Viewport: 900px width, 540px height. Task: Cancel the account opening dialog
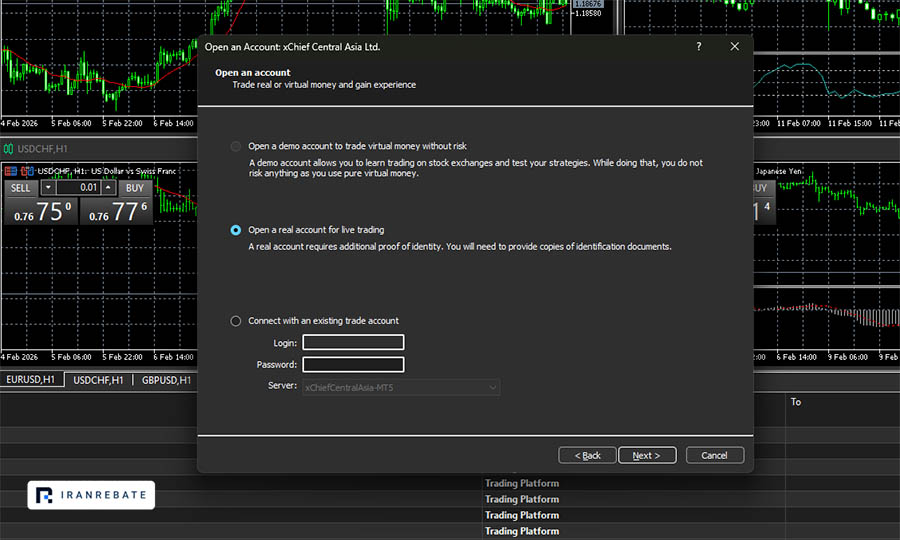point(715,455)
